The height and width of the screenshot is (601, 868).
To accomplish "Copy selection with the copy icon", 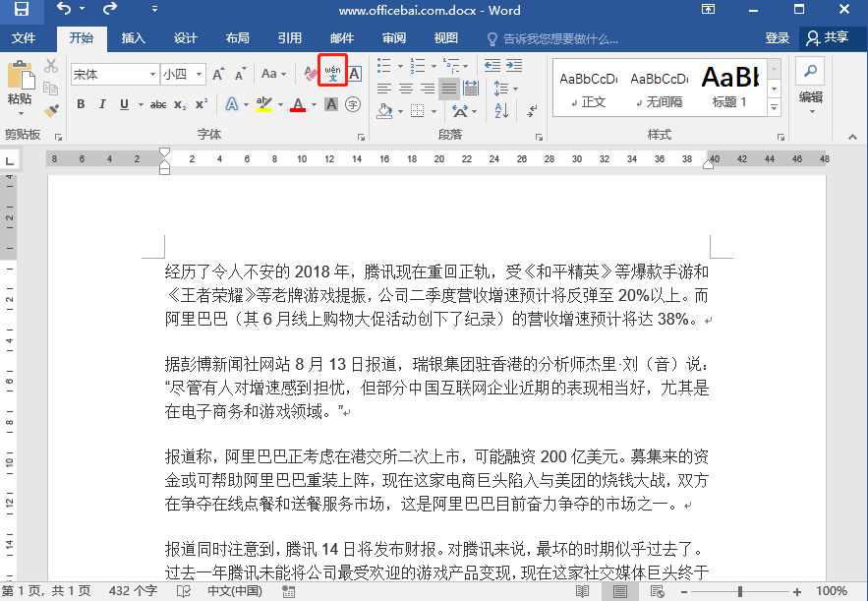I will click(51, 89).
